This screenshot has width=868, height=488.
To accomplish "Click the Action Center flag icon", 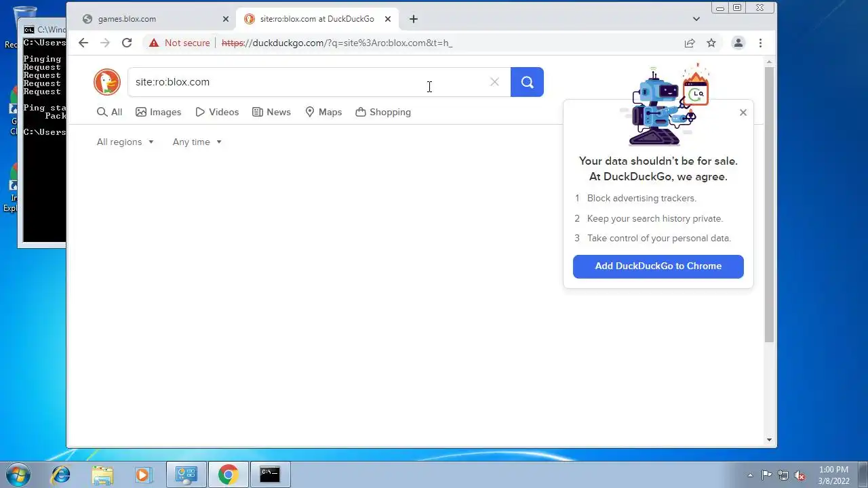I will pos(766,475).
